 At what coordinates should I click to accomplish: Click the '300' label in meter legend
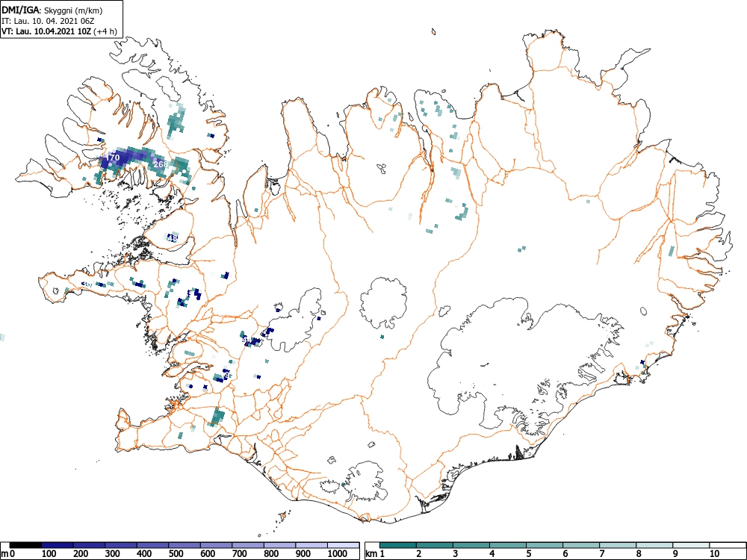(x=113, y=554)
